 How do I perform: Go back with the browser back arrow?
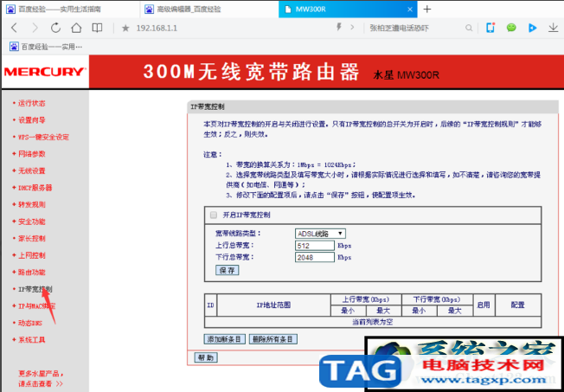point(14,28)
